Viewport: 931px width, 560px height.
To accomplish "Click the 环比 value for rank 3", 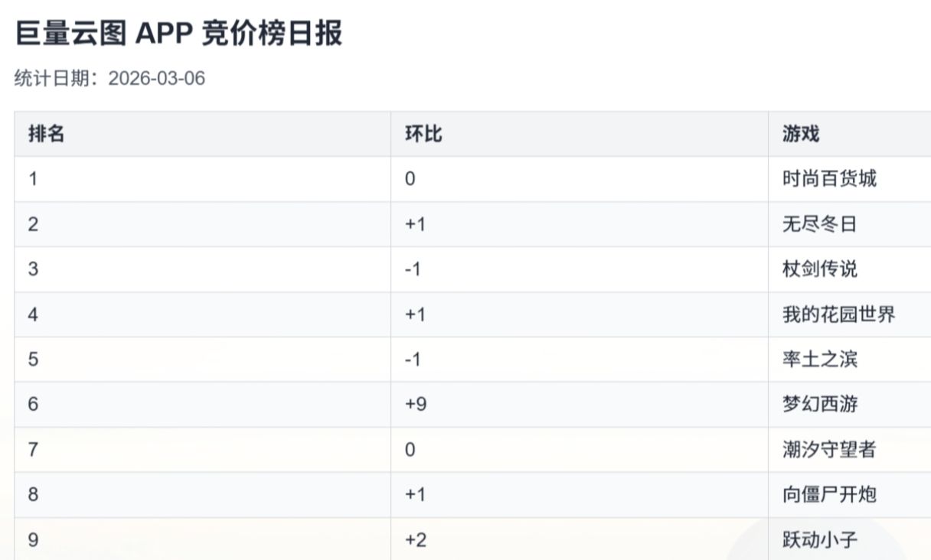I will [x=413, y=269].
